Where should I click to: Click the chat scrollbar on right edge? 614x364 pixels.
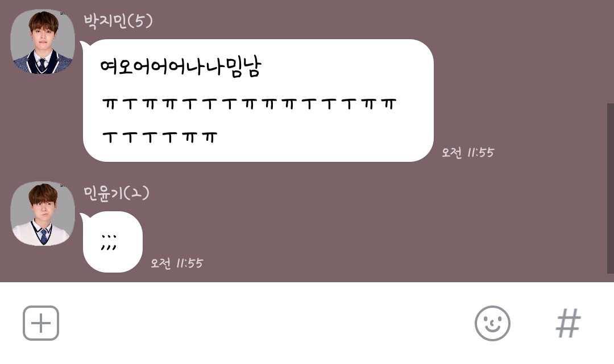tap(610, 189)
